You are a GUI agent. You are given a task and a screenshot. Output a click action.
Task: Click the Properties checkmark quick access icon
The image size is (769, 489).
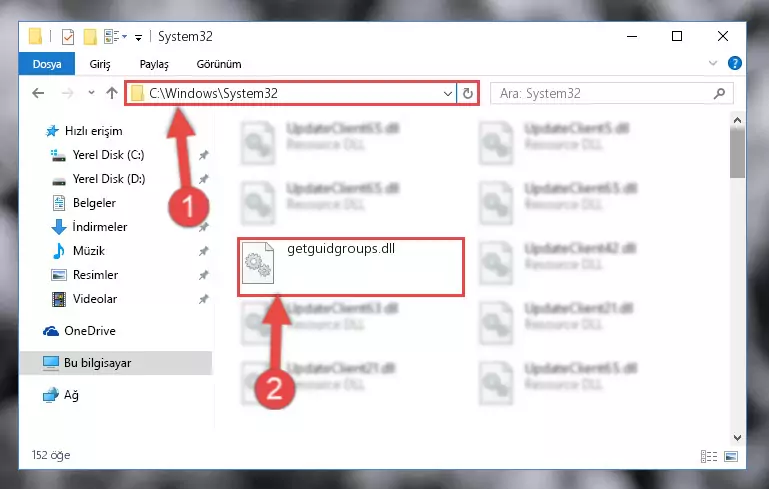[x=68, y=37]
